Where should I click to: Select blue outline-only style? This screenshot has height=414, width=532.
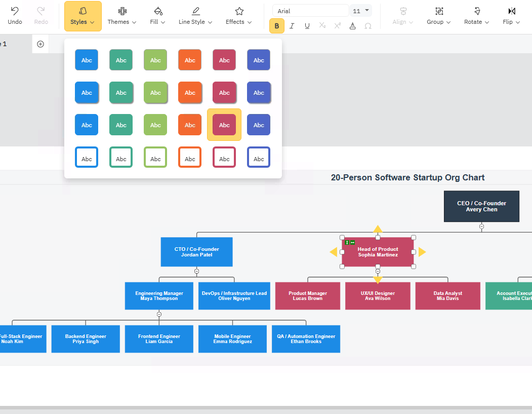pos(87,157)
